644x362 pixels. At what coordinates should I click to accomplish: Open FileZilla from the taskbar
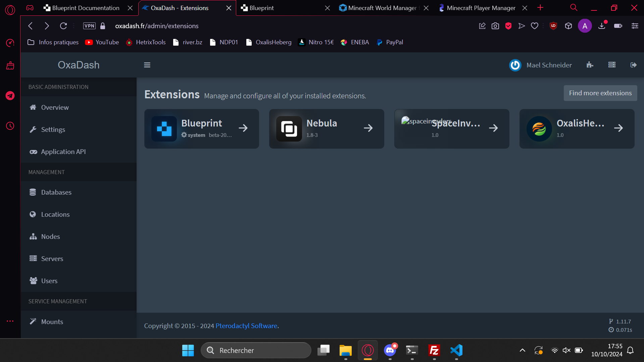[x=434, y=351]
